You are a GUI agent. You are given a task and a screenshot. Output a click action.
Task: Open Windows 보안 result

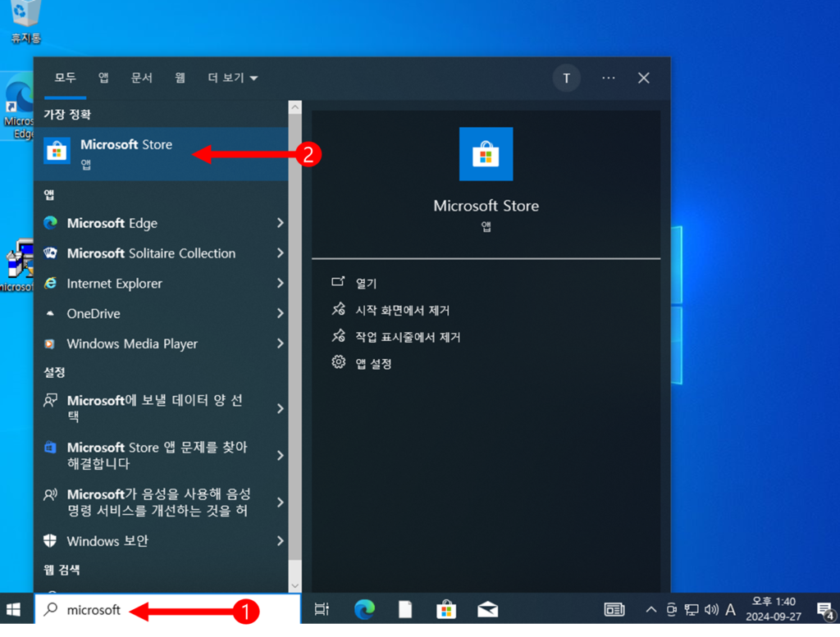(154, 540)
